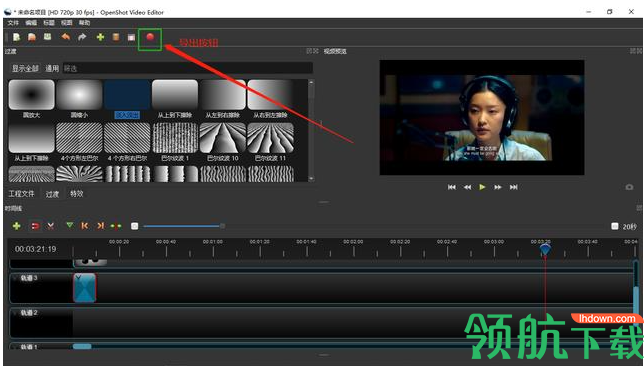Open the 编辑 menu
This screenshot has width=644, height=366.
click(31, 23)
